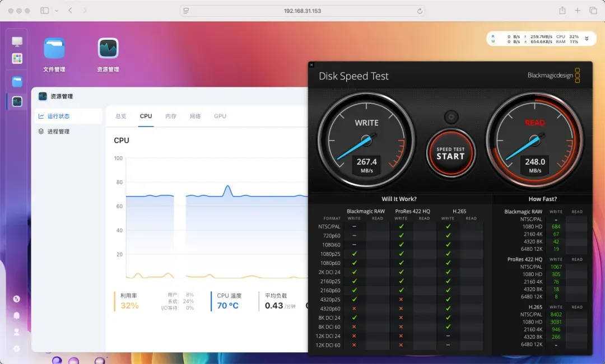Open the 资源管理 desktop icon
This screenshot has height=364, width=605.
click(x=108, y=49)
